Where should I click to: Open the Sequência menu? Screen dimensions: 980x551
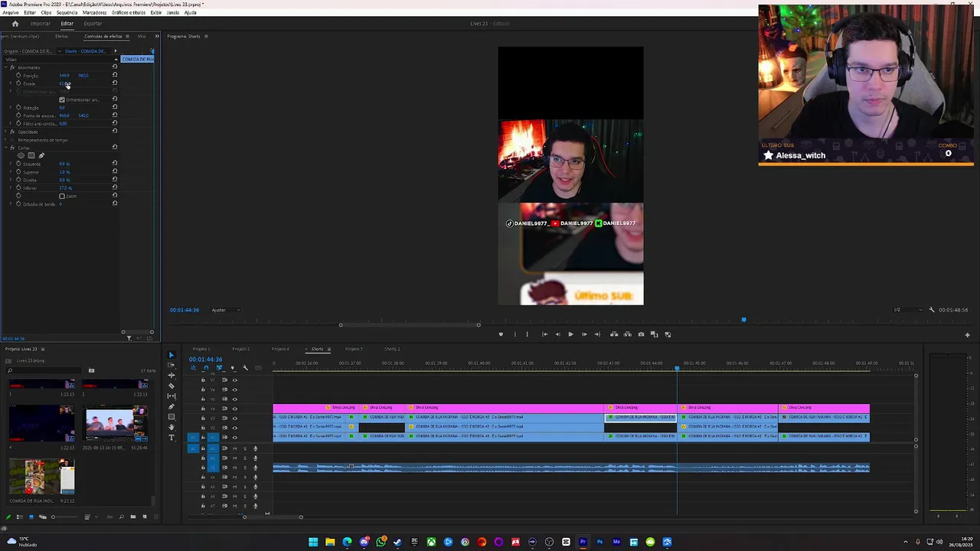click(x=67, y=12)
